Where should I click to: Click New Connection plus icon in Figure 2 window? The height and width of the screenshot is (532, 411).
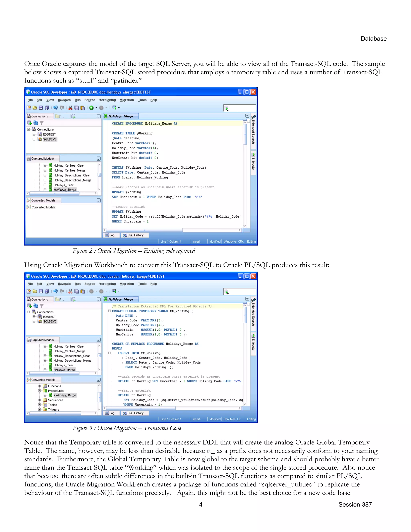30,123
